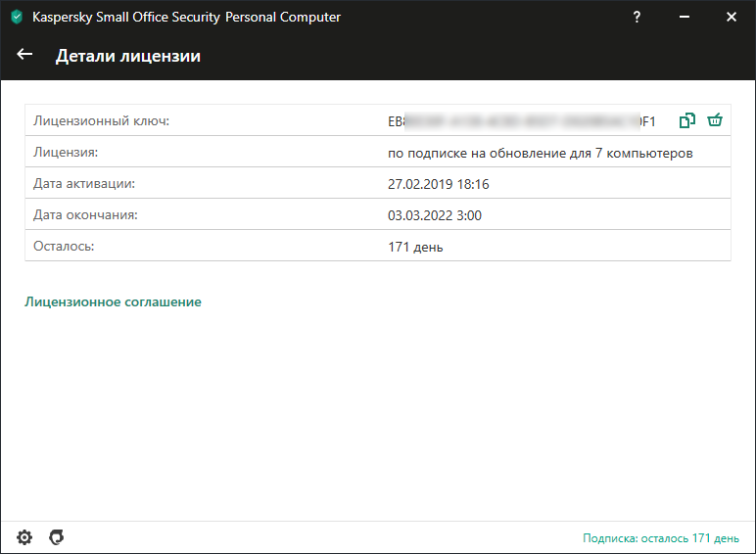The height and width of the screenshot is (554, 756).
Task: Open the support headset icon
Action: coord(57,537)
